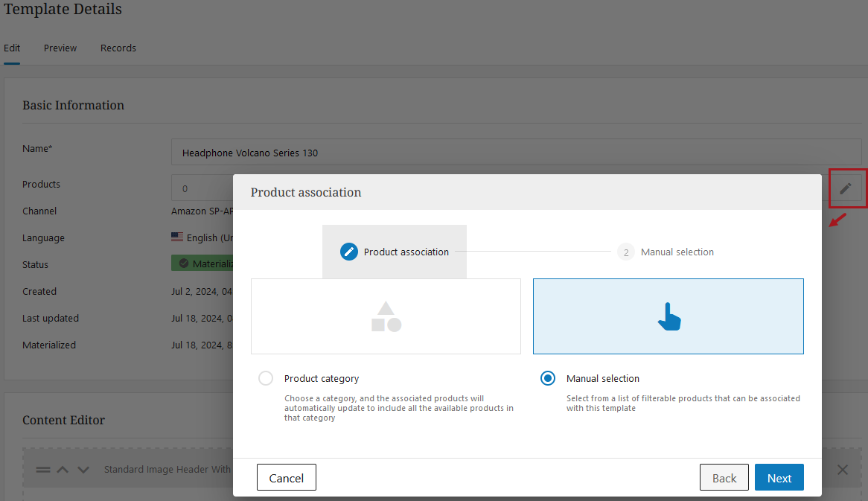Click the Next button

pos(779,478)
